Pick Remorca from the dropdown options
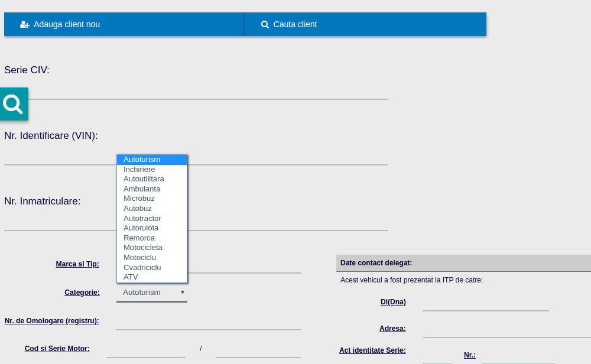The image size is (591, 364). [139, 238]
